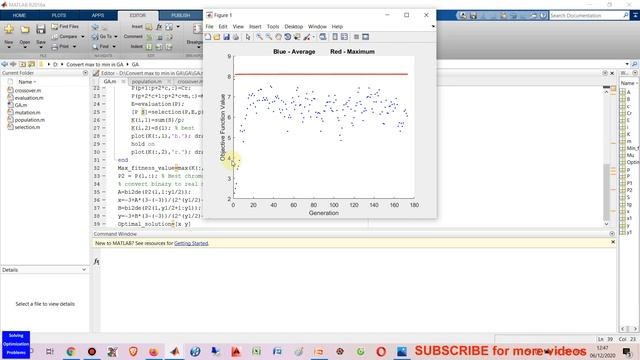The image size is (640, 360).
Task: Select the Pan hand tool in figure toolbar
Action: [278, 37]
